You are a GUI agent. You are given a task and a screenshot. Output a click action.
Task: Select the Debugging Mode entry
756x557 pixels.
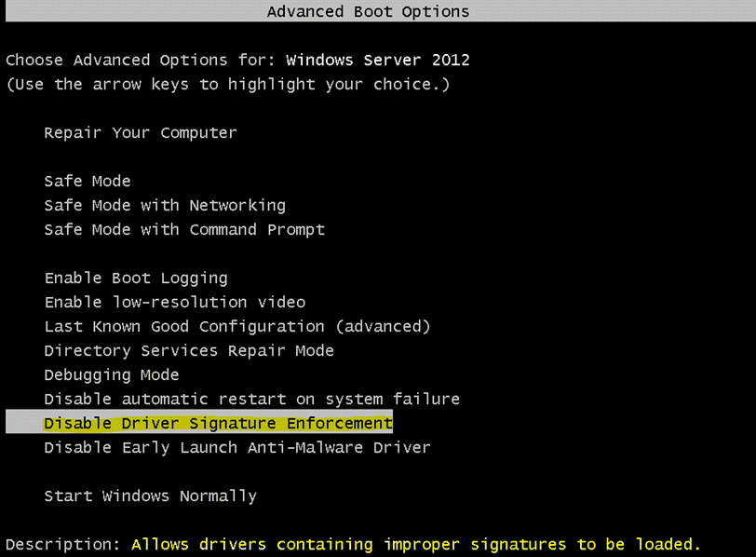click(111, 375)
